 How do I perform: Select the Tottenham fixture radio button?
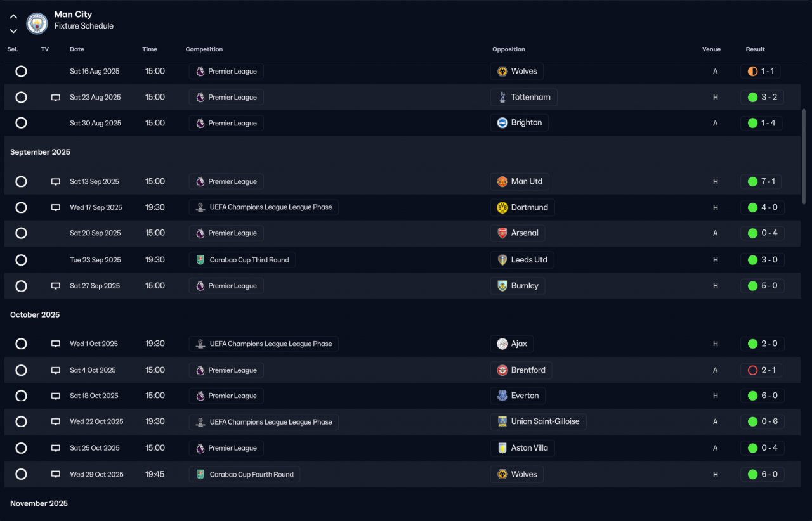pyautogui.click(x=21, y=98)
